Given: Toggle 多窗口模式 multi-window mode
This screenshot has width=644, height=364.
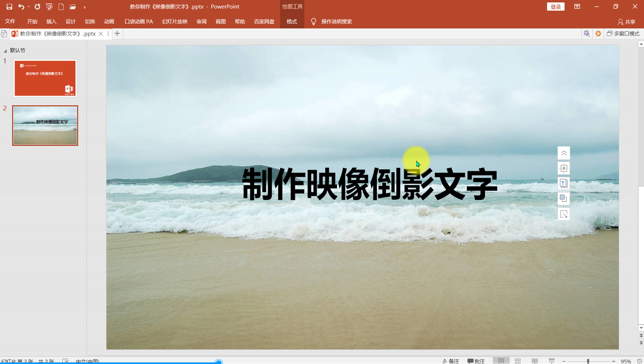Looking at the screenshot, I should pyautogui.click(x=623, y=34).
